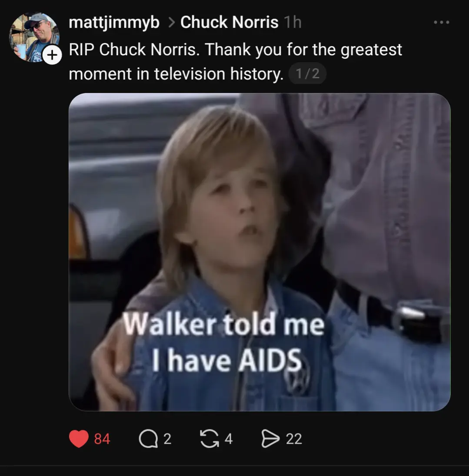Like the post with the heart icon
Viewport: 469px width, 476px height.
[79, 439]
